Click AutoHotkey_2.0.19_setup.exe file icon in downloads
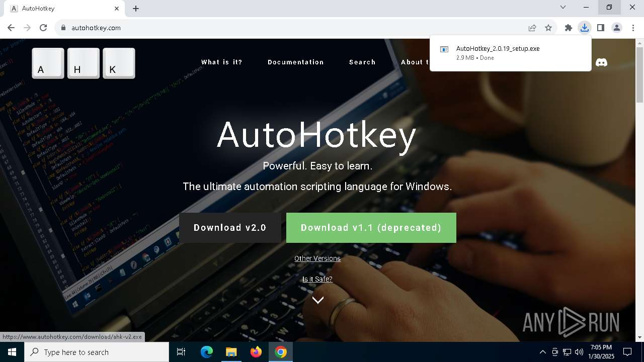This screenshot has width=644, height=362. [x=444, y=49]
